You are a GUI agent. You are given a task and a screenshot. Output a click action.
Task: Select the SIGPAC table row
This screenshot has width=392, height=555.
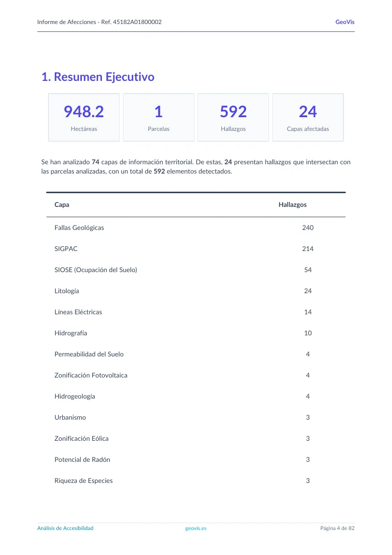click(x=196, y=249)
